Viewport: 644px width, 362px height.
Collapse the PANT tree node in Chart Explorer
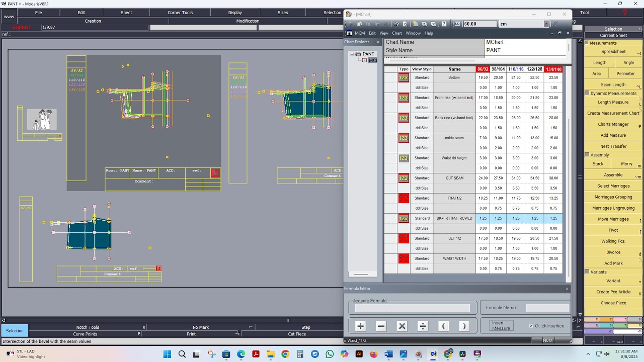(352, 54)
